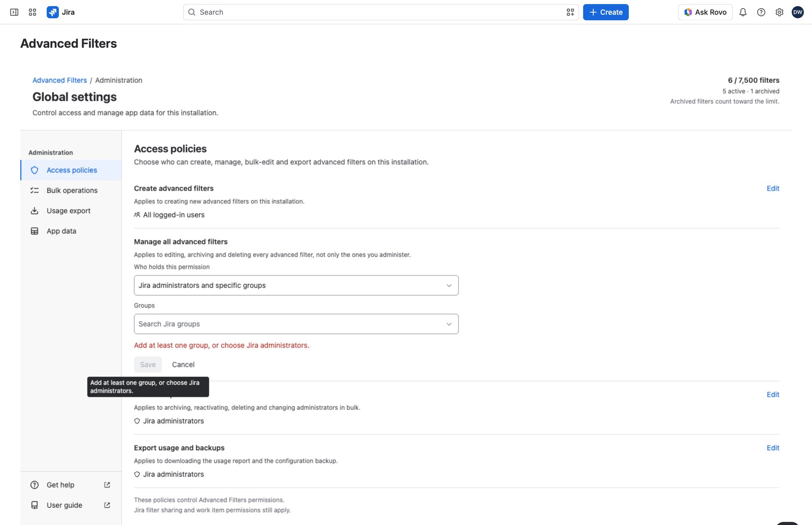This screenshot has width=812, height=525.
Task: Focus the top Search field
Action: pos(381,12)
